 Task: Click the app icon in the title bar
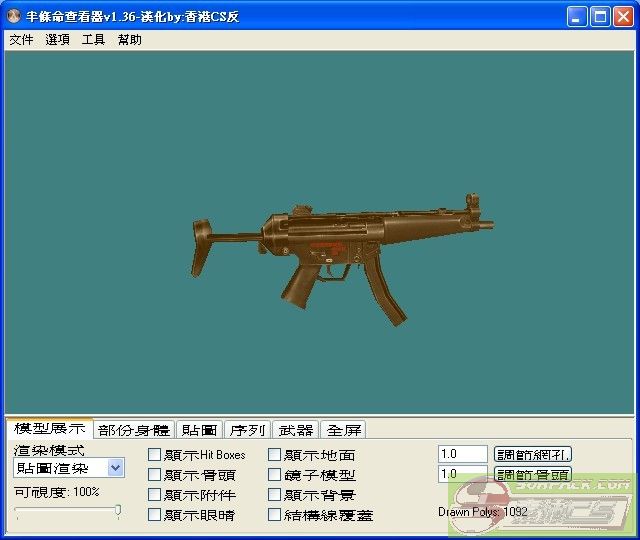[x=15, y=17]
